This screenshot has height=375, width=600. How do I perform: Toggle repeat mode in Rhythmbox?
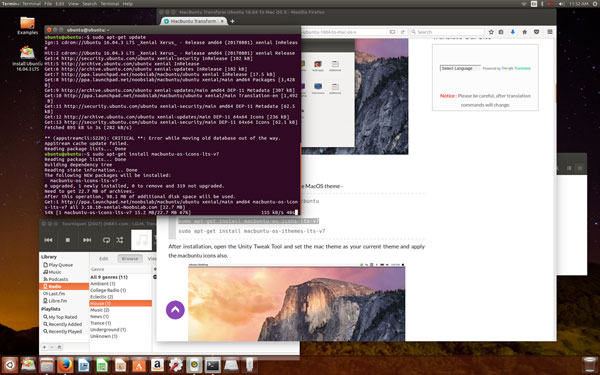(106, 240)
